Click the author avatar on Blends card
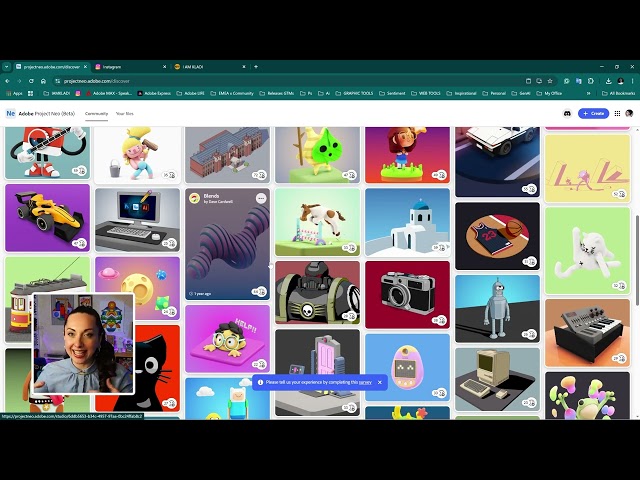 194,198
